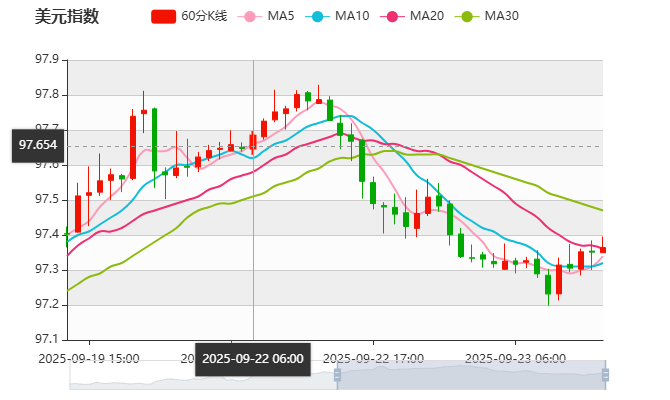Viewport: 670px width, 400px height.
Task: Click the 97.8 y-axis label
Action: (47, 95)
